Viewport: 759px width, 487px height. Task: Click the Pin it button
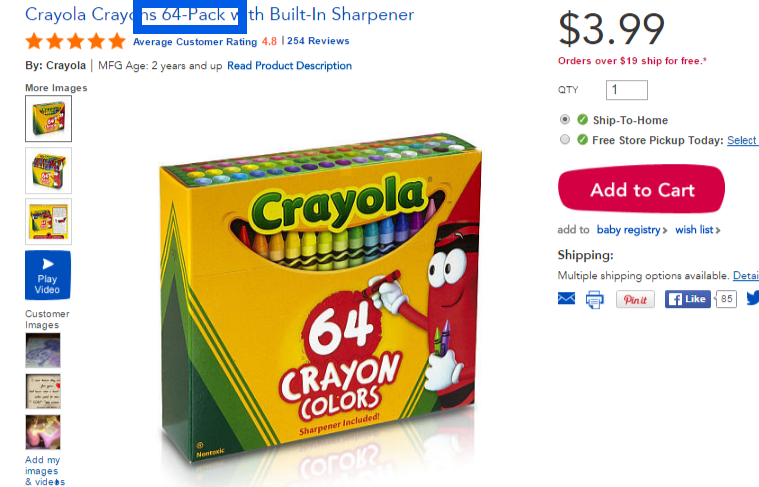tap(635, 299)
